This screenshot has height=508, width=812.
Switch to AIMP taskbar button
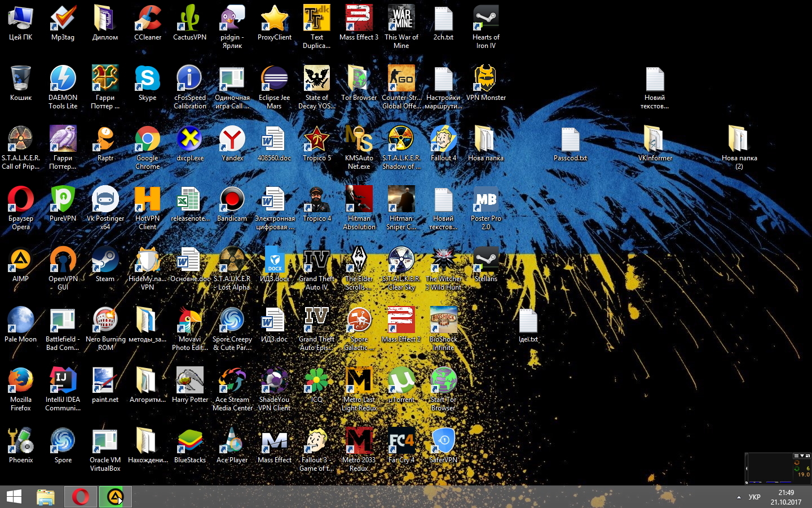coord(116,497)
